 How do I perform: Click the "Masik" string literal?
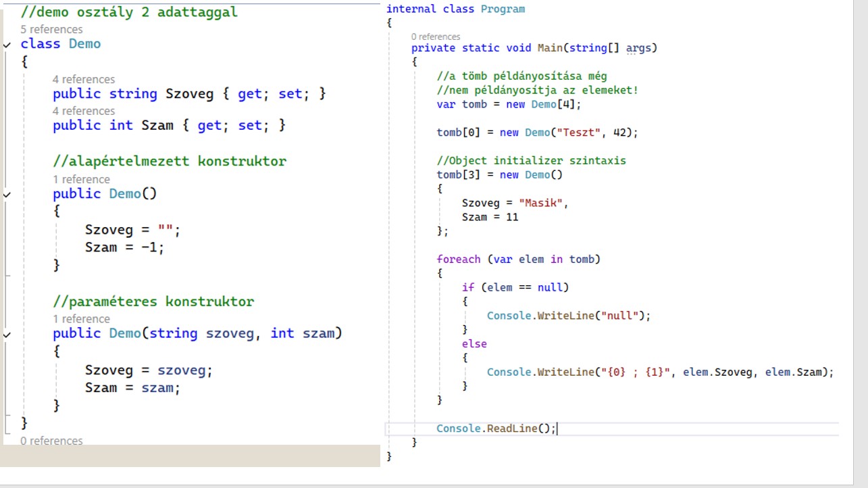(x=543, y=203)
